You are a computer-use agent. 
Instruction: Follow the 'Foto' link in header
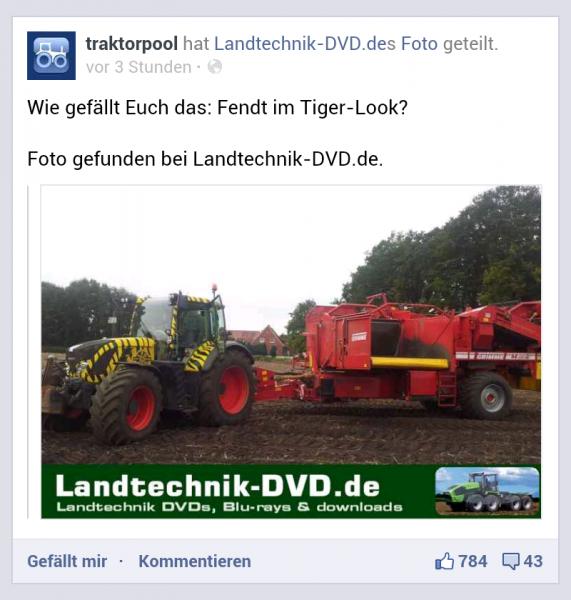(419, 44)
